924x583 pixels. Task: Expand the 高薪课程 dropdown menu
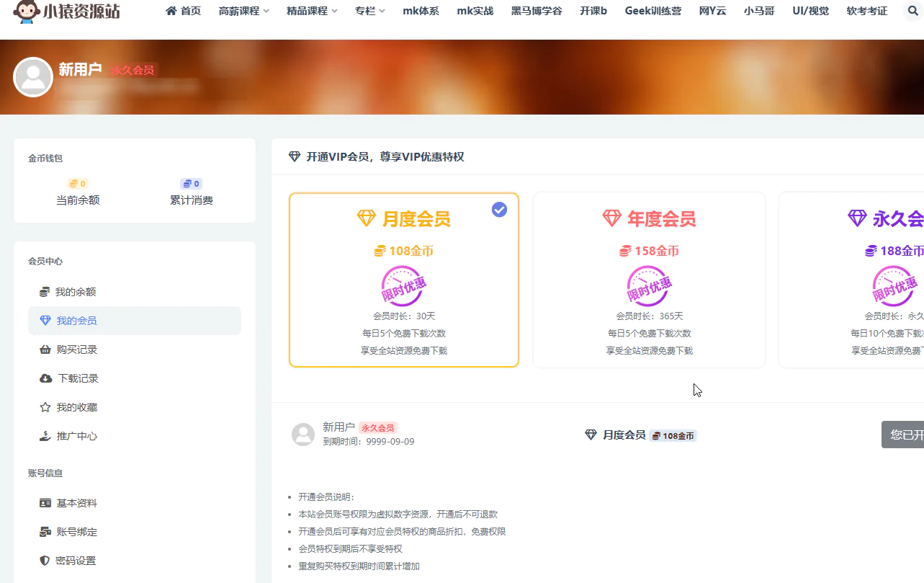pyautogui.click(x=244, y=11)
